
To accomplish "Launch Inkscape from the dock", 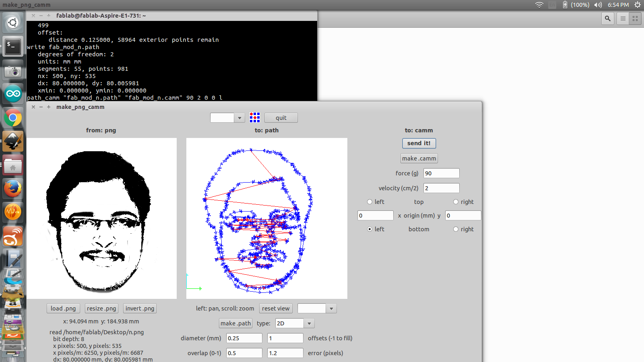I will click(x=13, y=142).
